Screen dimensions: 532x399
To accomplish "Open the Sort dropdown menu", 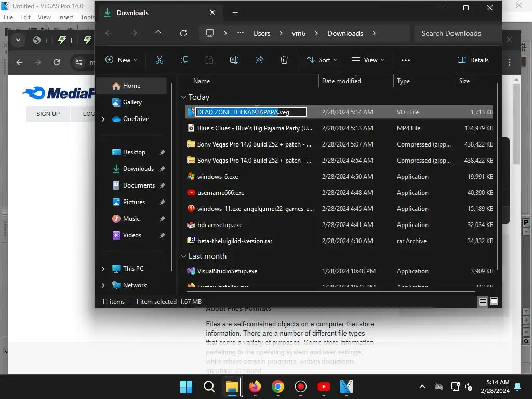I will click(322, 60).
